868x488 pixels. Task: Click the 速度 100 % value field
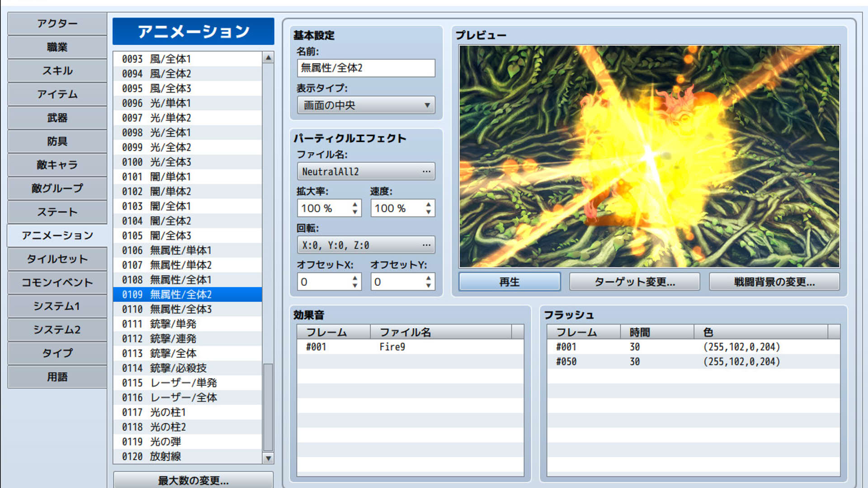coord(397,208)
